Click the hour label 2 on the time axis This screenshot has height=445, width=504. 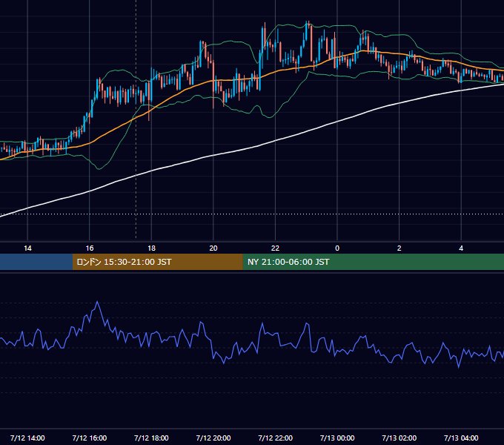pos(399,248)
